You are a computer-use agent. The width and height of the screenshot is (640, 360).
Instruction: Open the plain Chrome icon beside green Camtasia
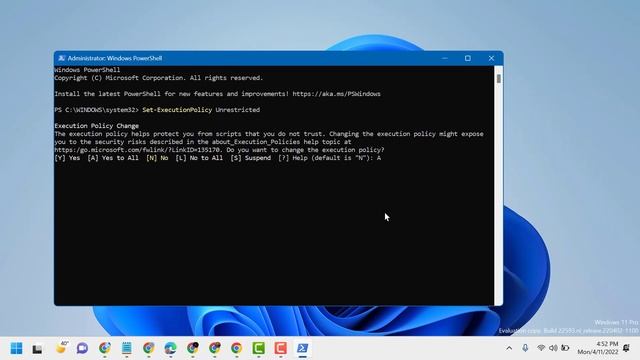point(236,348)
